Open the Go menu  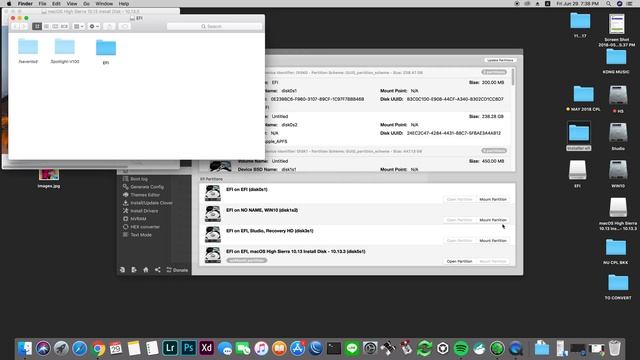point(86,4)
